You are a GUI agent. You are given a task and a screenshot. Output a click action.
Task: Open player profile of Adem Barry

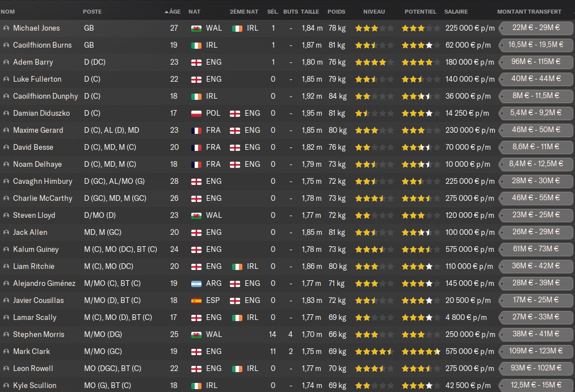point(33,62)
